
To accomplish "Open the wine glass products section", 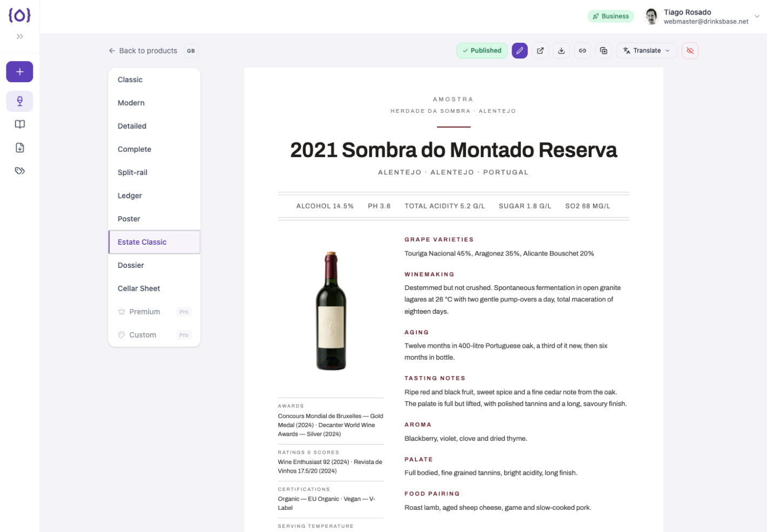I will (x=19, y=101).
